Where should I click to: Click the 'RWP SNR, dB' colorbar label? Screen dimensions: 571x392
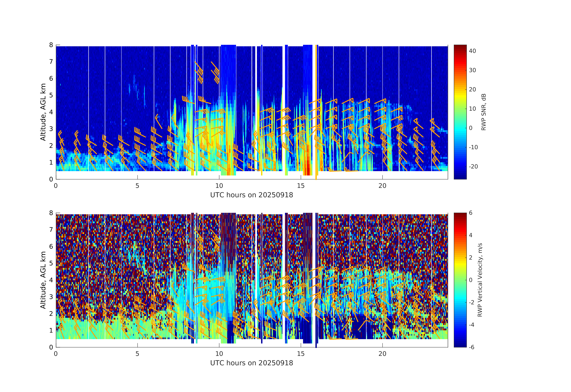coord(484,112)
